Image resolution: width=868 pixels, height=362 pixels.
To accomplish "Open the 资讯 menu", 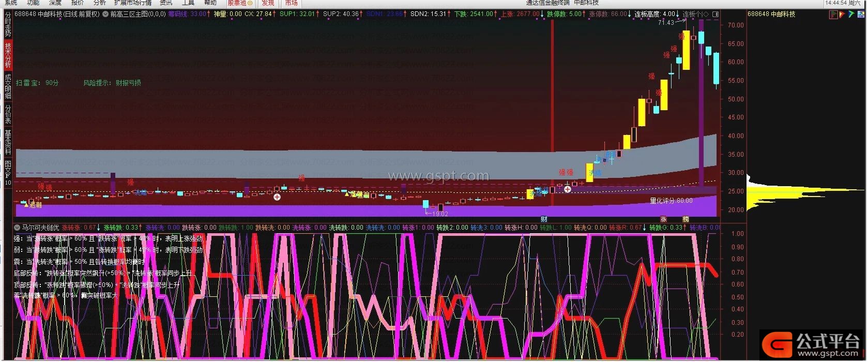I will [166, 3].
